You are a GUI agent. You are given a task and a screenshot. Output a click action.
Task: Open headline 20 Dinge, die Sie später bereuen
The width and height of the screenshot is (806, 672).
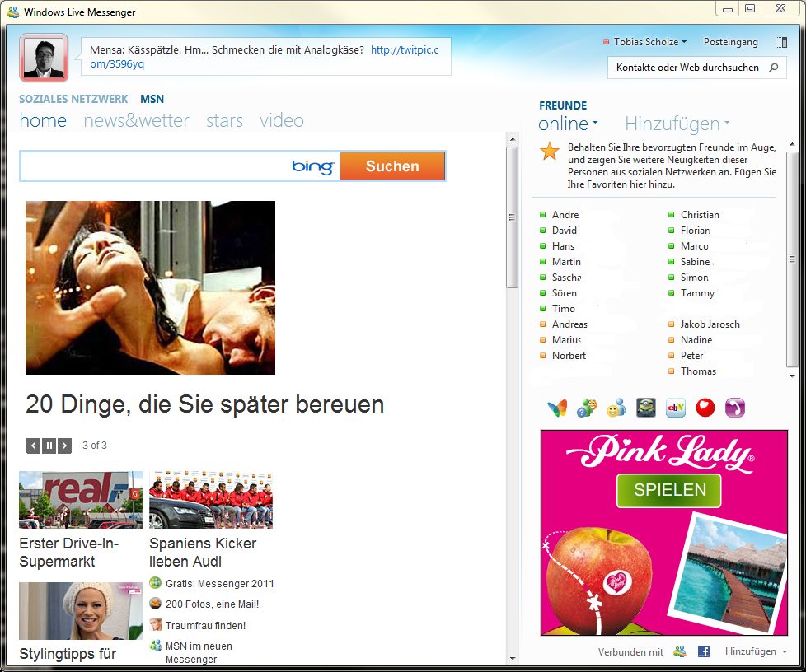tap(205, 404)
